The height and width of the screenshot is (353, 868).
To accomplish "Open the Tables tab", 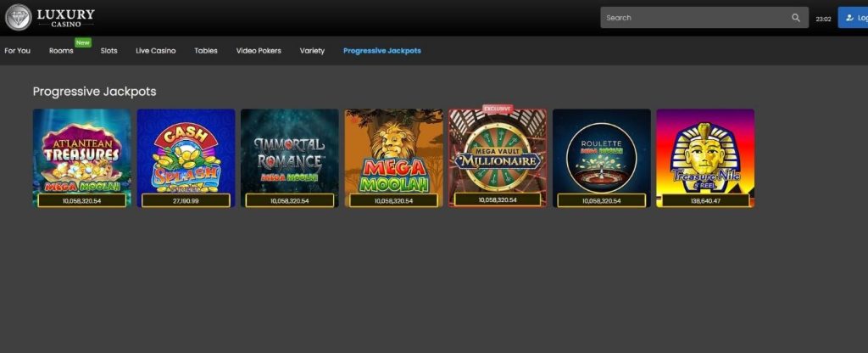I will [x=206, y=50].
